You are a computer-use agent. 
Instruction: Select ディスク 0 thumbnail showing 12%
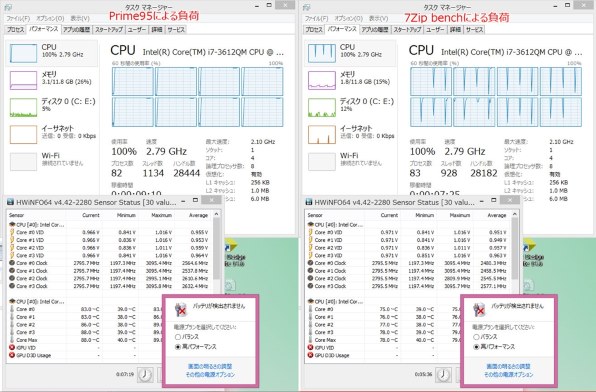tap(322, 107)
